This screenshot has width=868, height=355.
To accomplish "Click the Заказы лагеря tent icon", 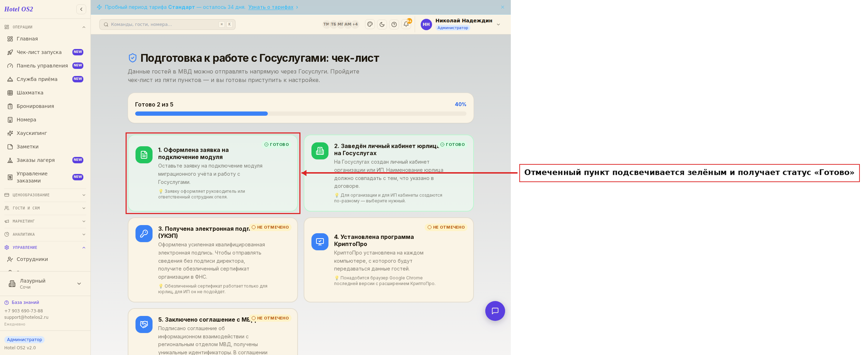I will point(10,160).
